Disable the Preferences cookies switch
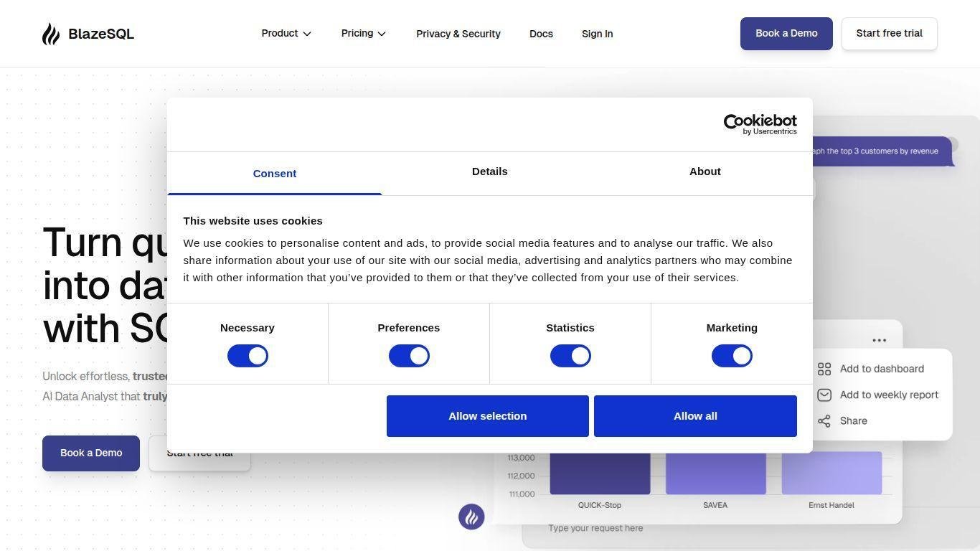The width and height of the screenshot is (980, 551). pyautogui.click(x=409, y=356)
